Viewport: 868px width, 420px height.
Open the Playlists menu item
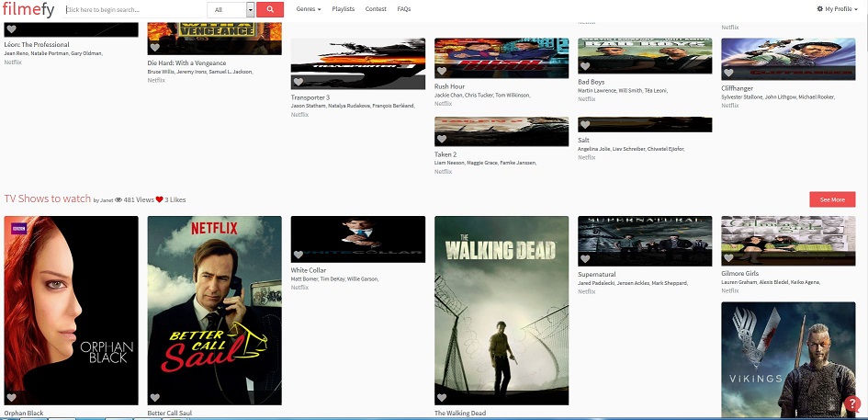pyautogui.click(x=344, y=9)
